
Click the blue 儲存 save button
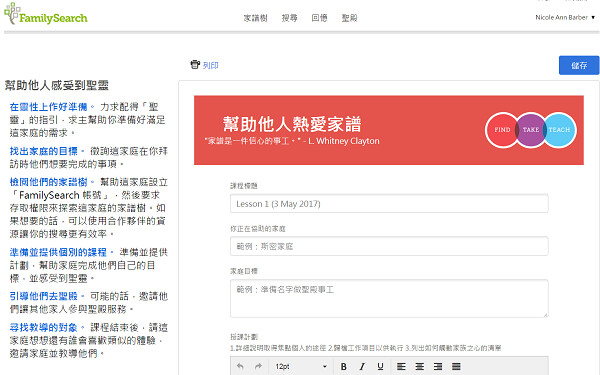point(579,65)
